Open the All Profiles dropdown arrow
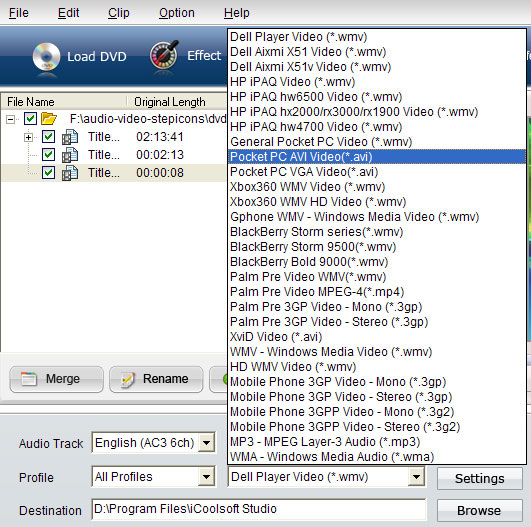This screenshot has height=527, width=531. [206, 477]
